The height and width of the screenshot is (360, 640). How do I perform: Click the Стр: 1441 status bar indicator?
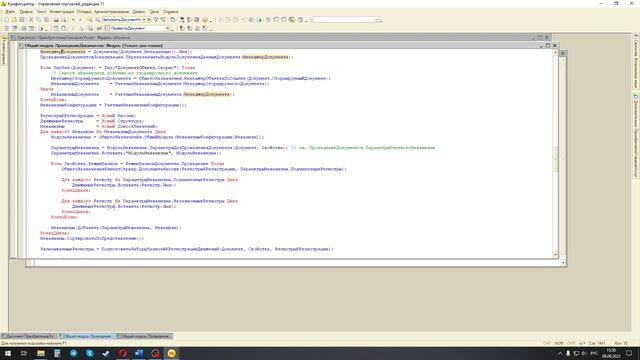point(597,343)
